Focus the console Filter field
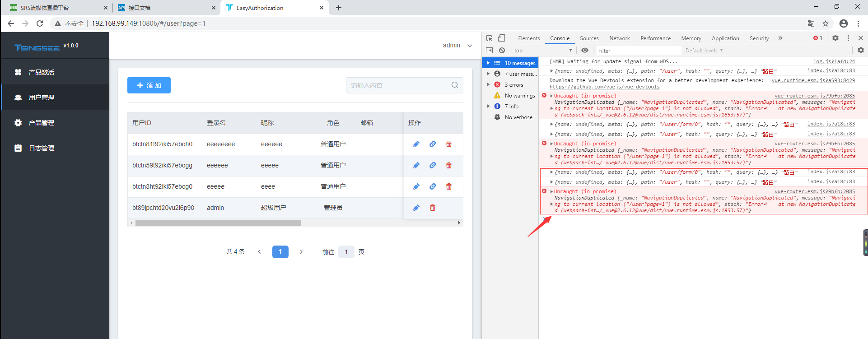868x339 pixels. point(638,51)
